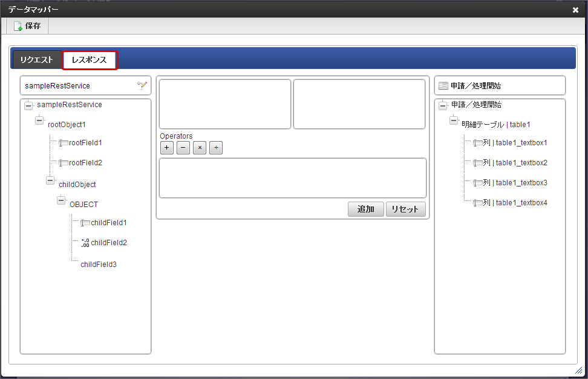This screenshot has width=588, height=379.
Task: Click the save document icon in toolbar
Action: point(18,26)
